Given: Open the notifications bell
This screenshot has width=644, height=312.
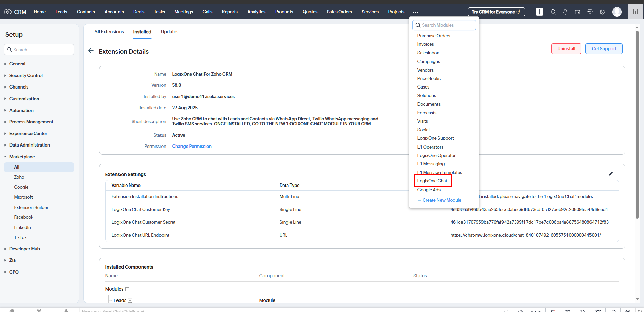Looking at the screenshot, I should pos(565,12).
